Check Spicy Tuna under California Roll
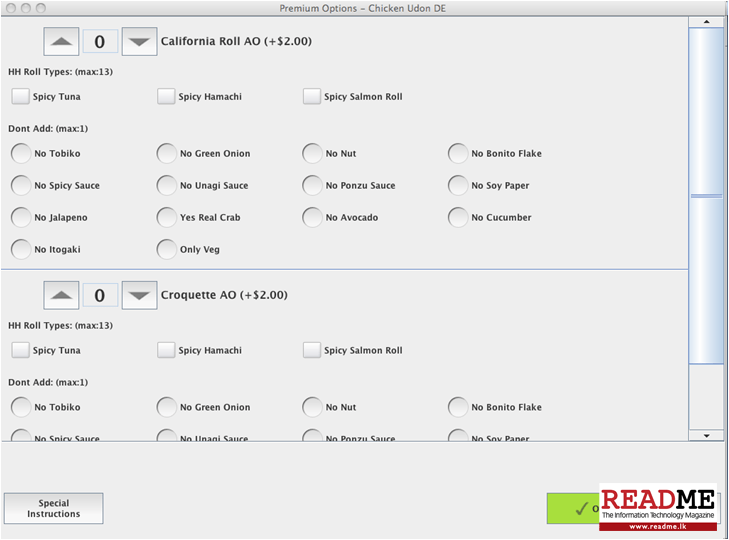The width and height of the screenshot is (729, 540). (x=21, y=97)
